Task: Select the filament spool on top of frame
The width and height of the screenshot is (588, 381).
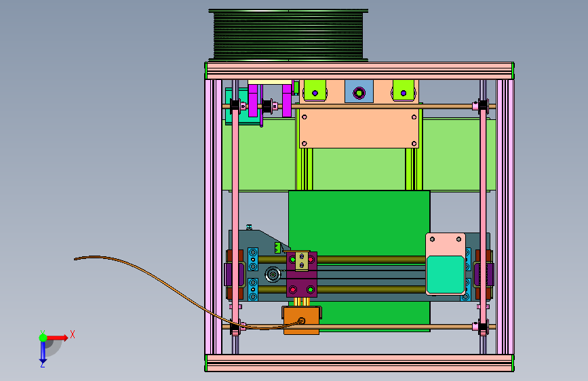Action: point(288,35)
